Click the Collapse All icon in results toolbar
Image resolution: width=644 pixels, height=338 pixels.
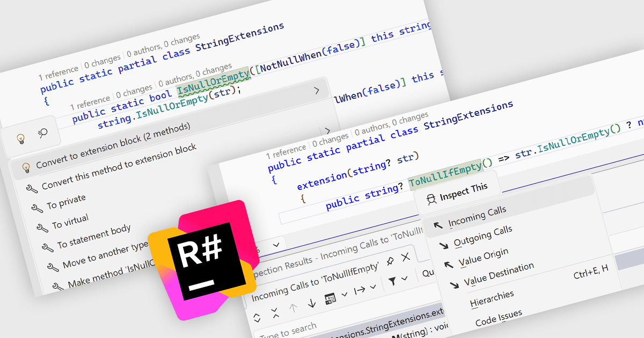275,313
